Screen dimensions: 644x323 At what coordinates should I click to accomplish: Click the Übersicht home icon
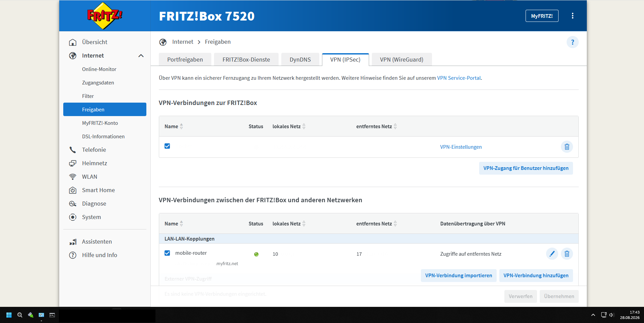(x=73, y=42)
